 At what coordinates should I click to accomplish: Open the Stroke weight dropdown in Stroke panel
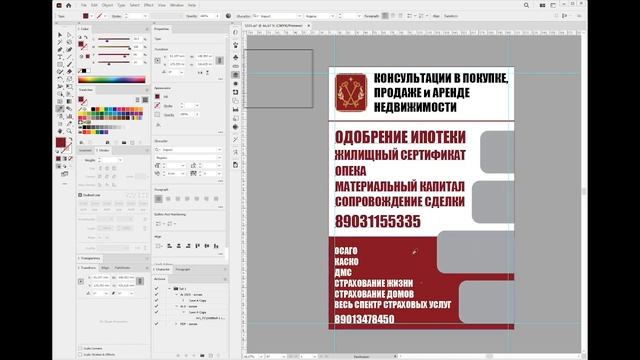click(x=120, y=160)
